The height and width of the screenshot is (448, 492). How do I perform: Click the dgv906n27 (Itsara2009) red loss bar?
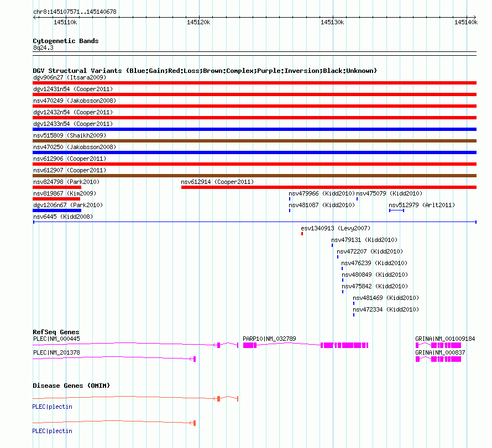click(254, 83)
